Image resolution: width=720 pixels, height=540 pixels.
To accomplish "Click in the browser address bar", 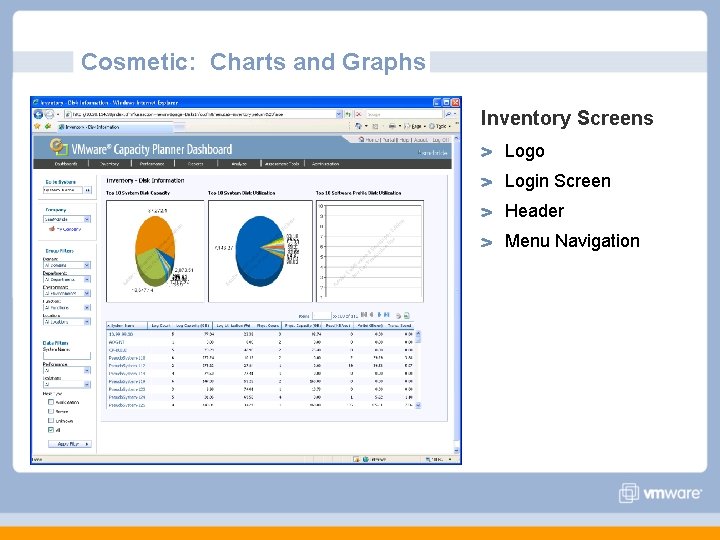I will [x=200, y=114].
